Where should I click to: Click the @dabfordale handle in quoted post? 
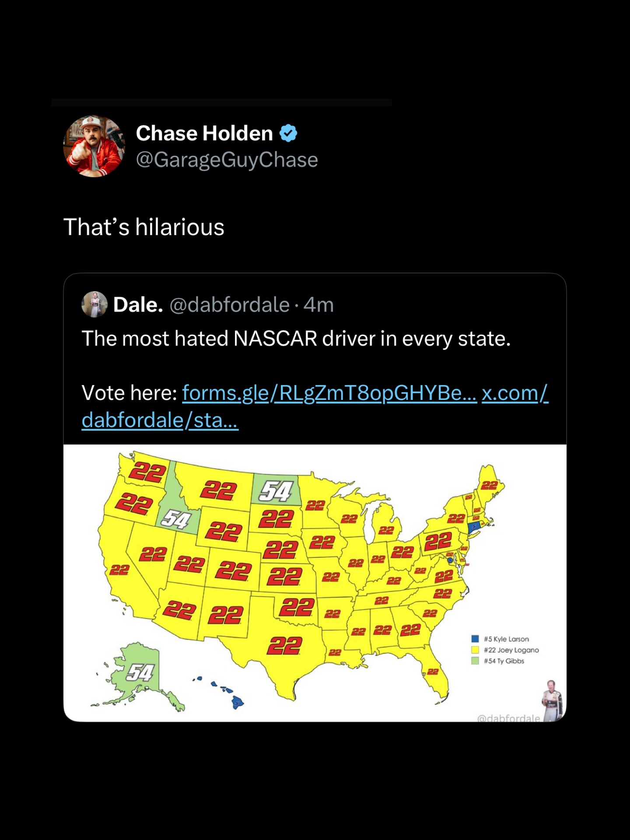point(229,305)
